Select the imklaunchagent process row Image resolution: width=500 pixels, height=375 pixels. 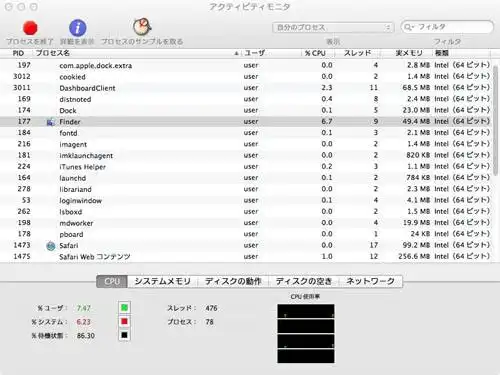coord(246,155)
